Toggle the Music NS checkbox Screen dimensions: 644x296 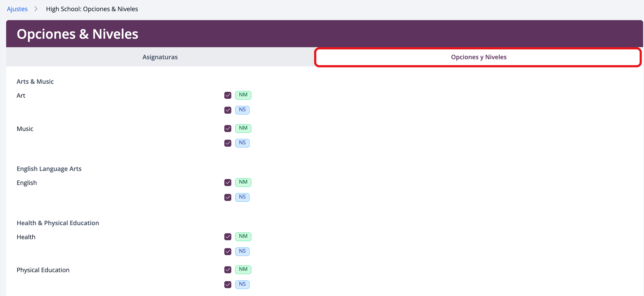[228, 143]
